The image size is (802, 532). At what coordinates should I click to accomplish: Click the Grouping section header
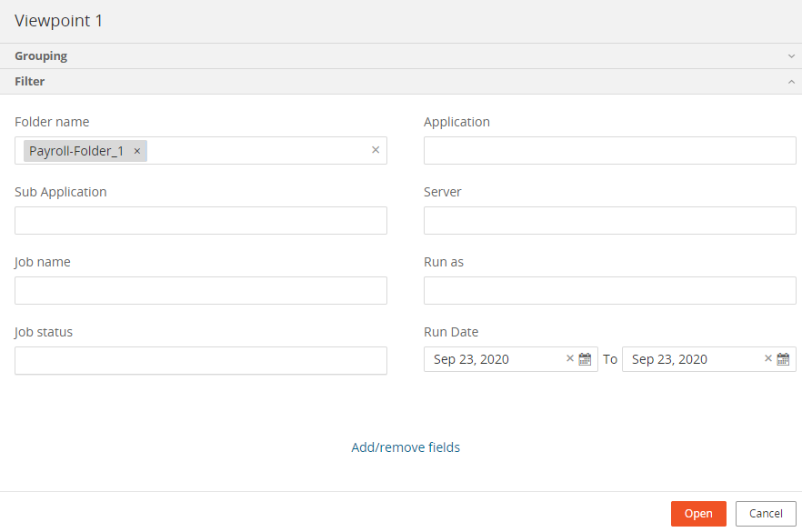point(41,56)
